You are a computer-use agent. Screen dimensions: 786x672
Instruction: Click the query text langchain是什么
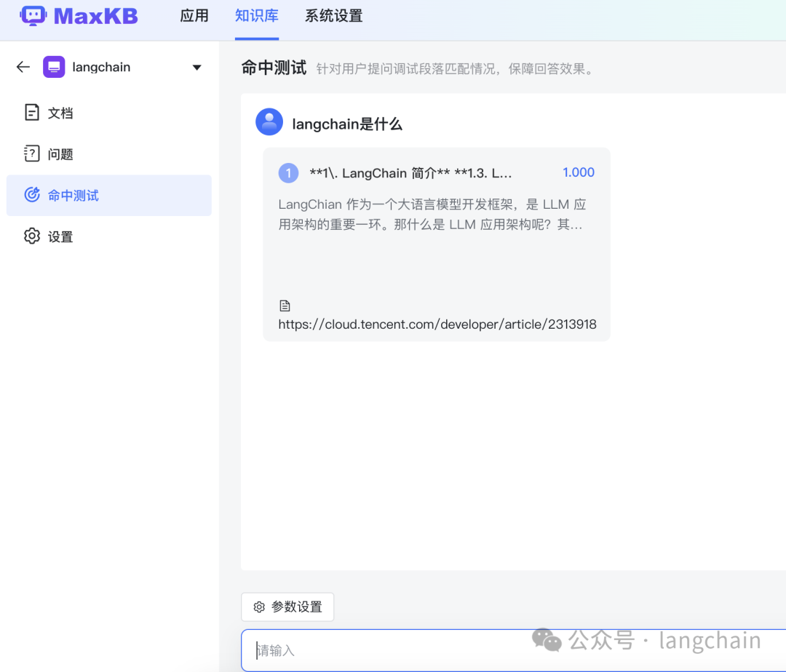pos(347,124)
